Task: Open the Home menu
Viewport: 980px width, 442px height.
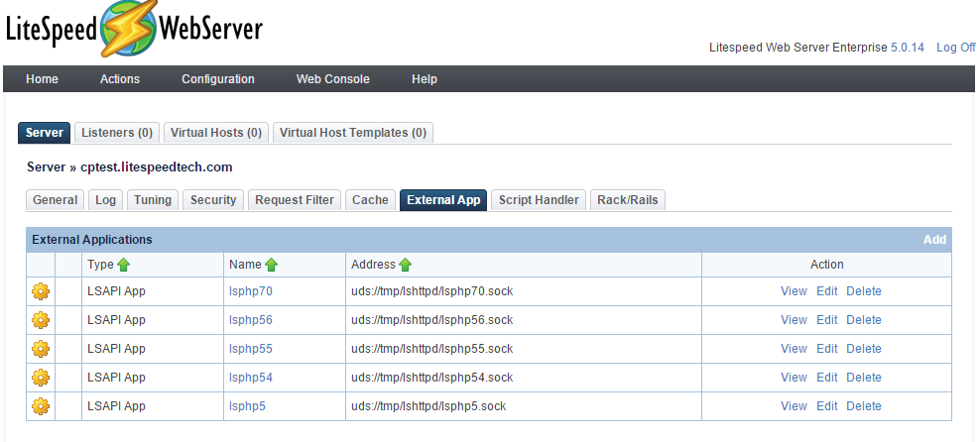Action: click(42, 79)
